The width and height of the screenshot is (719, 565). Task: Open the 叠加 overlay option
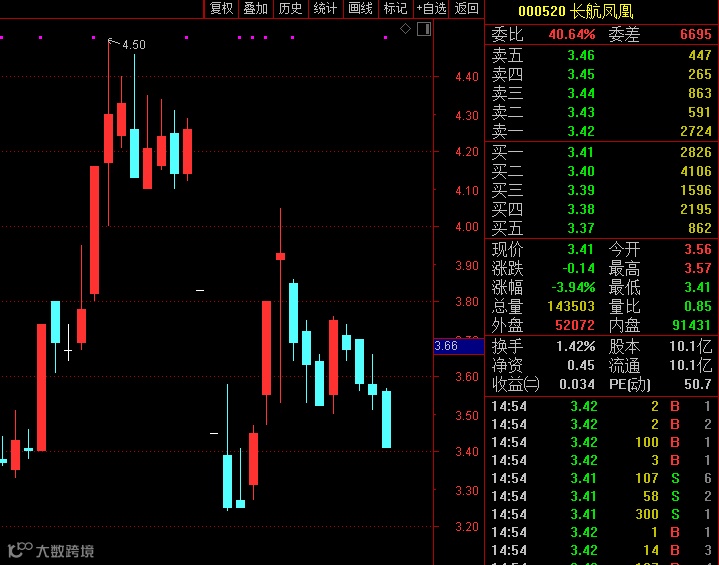[255, 9]
